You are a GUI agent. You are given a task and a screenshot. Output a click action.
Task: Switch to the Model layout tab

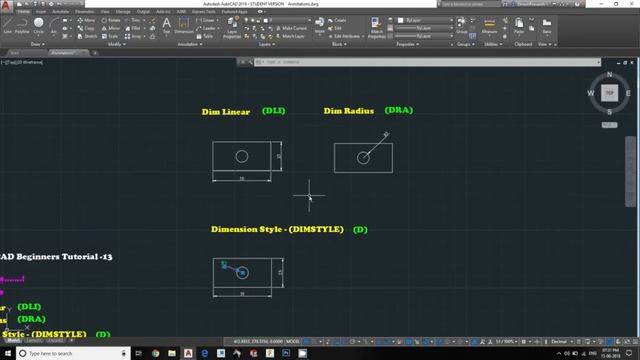13,340
